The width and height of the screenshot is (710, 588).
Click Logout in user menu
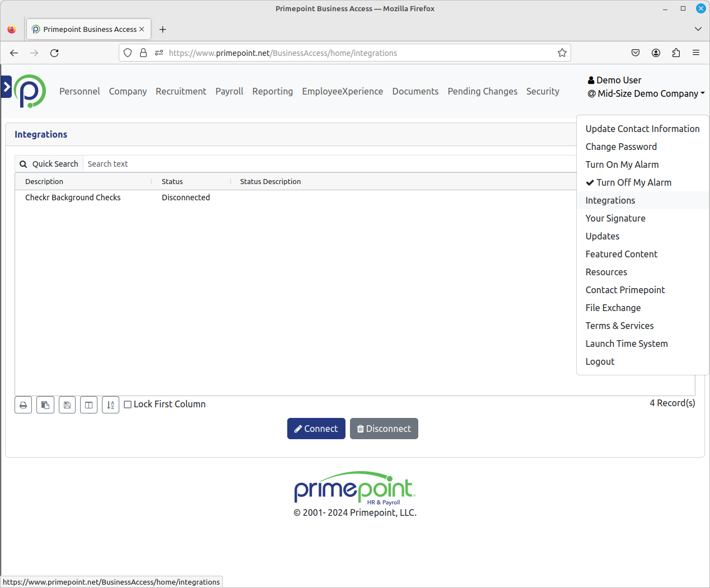[x=643, y=361]
